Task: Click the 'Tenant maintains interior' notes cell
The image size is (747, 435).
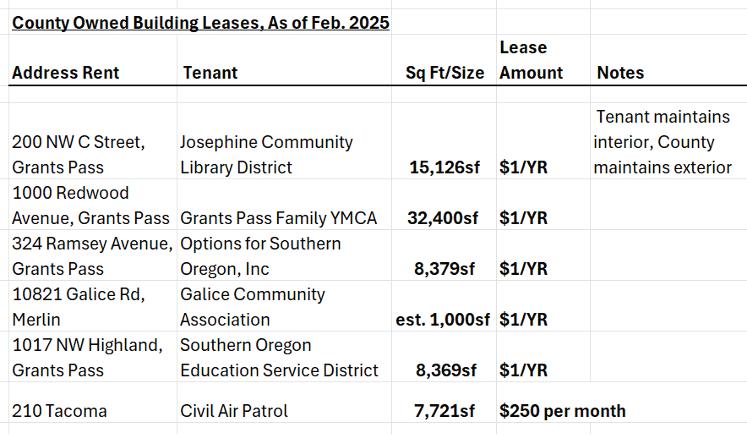Action: [662, 142]
